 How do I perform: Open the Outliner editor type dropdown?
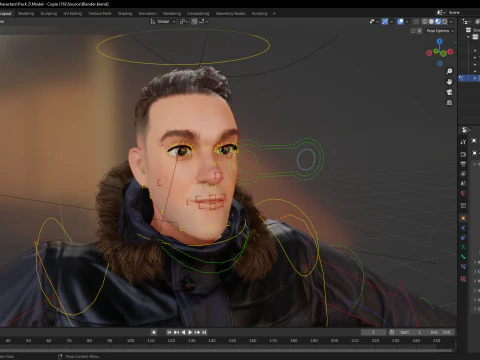[466, 22]
